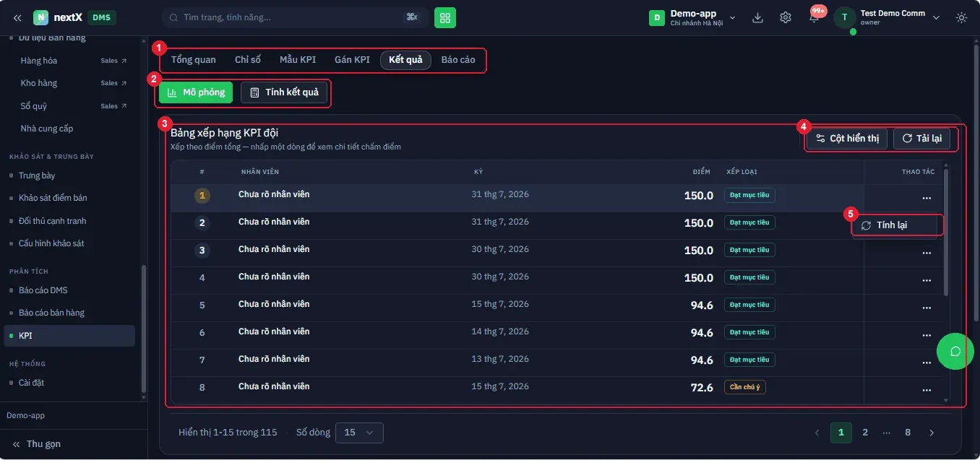This screenshot has height=460, width=980.
Task: Sort by the Điểm column header
Action: (701, 172)
